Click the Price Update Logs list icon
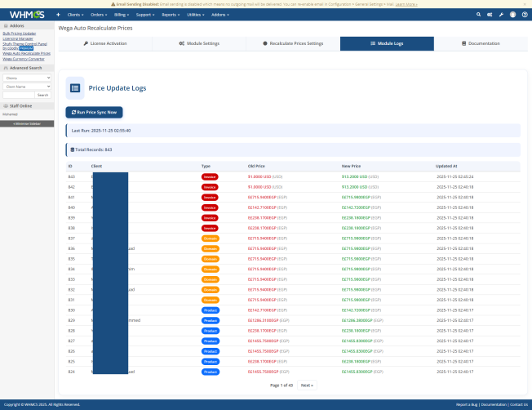The image size is (532, 410). coord(75,87)
